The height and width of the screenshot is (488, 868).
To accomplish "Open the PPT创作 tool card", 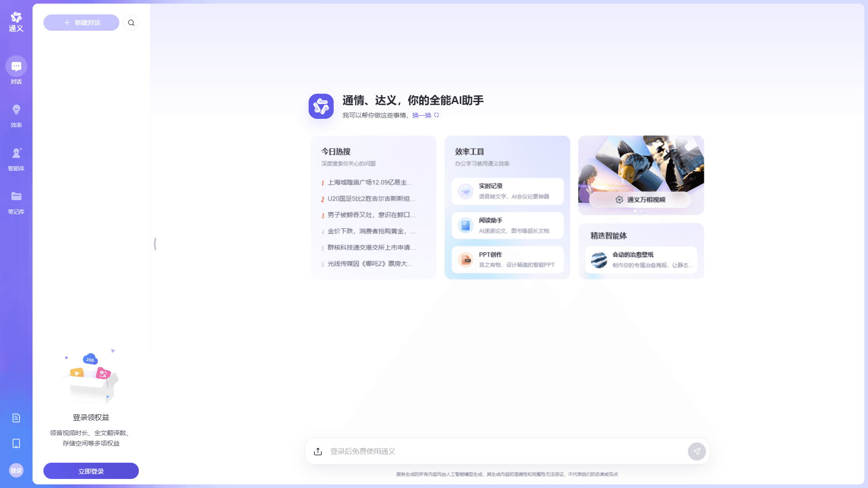I will pos(507,260).
